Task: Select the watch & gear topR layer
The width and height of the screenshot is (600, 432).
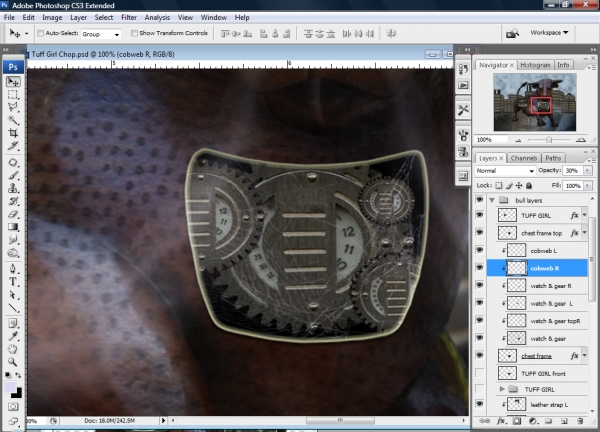Action: pyautogui.click(x=538, y=321)
